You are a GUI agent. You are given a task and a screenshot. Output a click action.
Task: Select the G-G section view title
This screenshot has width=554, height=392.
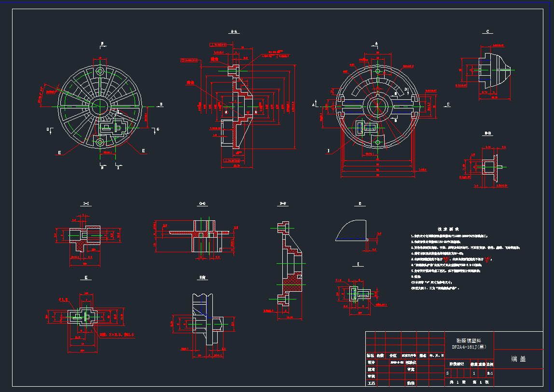tap(203, 204)
